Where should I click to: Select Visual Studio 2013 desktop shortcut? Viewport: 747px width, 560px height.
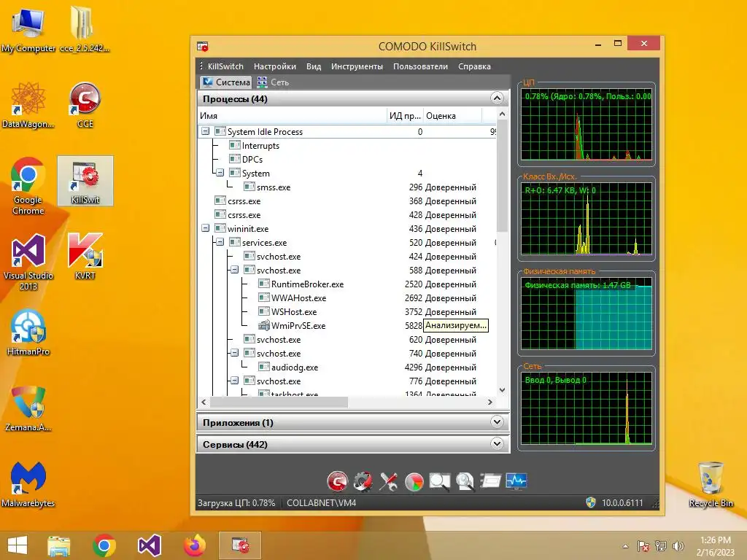tap(28, 262)
